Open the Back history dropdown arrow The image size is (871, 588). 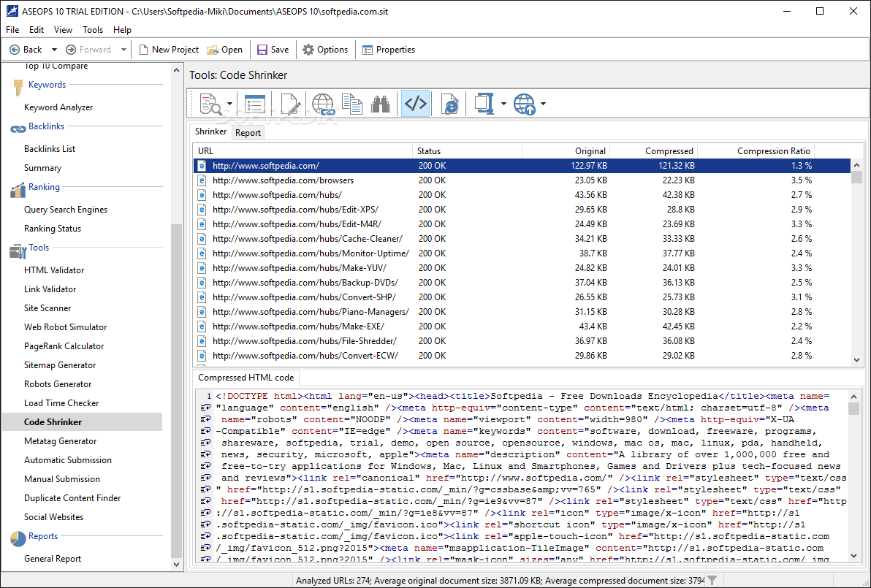click(54, 50)
